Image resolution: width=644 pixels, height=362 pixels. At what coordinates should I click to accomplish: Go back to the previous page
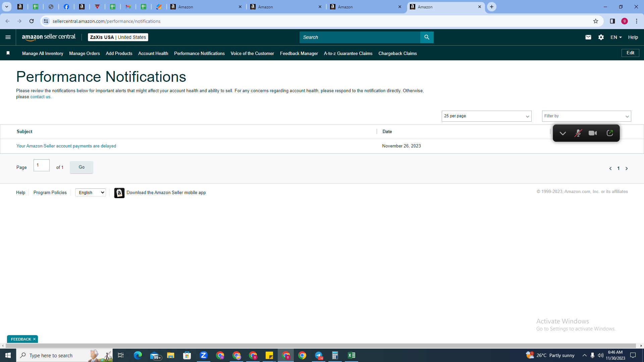(x=7, y=21)
